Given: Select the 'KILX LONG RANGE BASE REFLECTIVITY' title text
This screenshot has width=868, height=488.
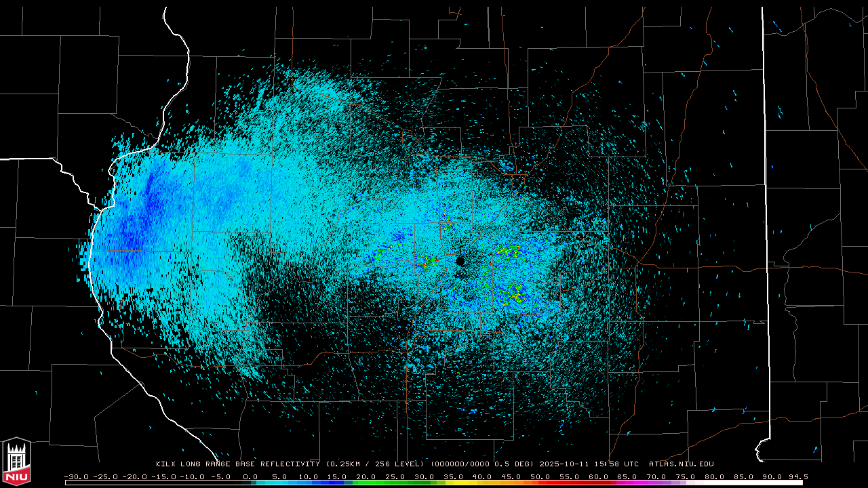Looking at the screenshot, I should point(237,464).
